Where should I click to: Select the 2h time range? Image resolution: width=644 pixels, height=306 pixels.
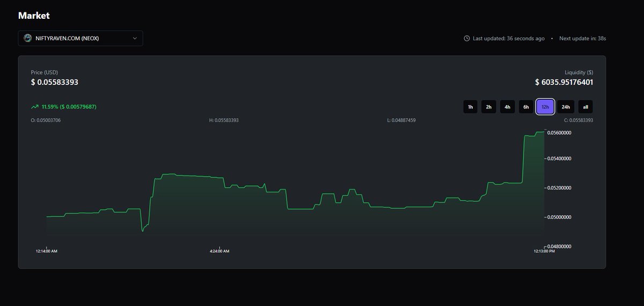click(488, 107)
